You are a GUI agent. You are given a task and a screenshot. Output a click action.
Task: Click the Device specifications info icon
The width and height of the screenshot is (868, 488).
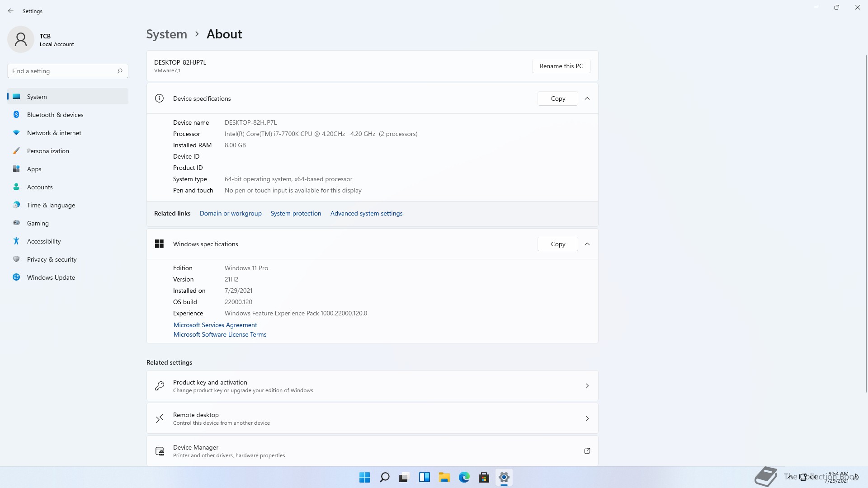click(x=159, y=99)
